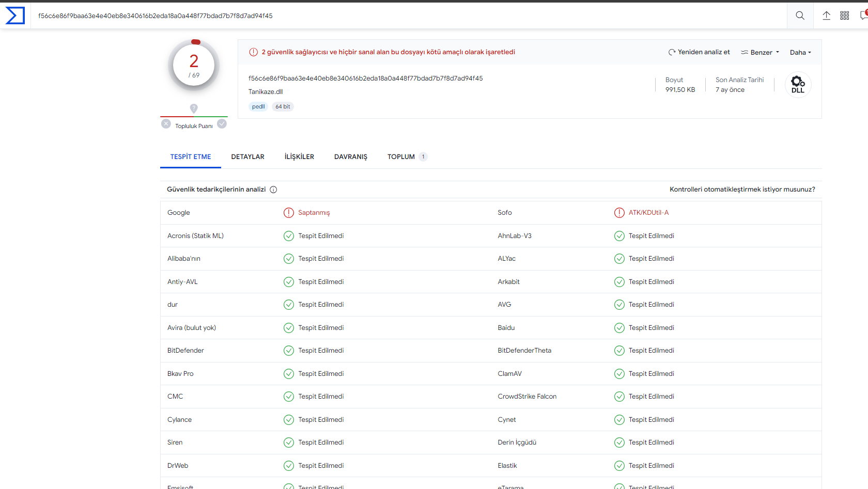
Task: Click the AhnLab-V3 green check icon
Action: click(619, 236)
